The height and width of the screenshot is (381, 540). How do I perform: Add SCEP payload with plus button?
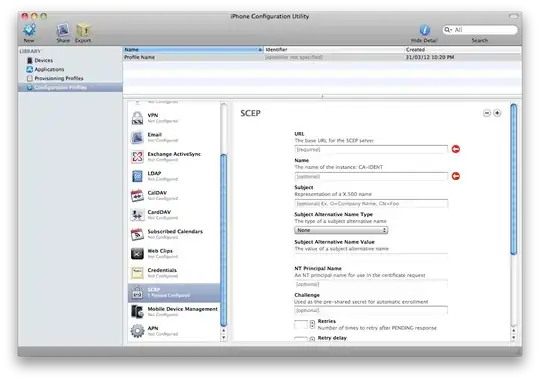tap(497, 113)
